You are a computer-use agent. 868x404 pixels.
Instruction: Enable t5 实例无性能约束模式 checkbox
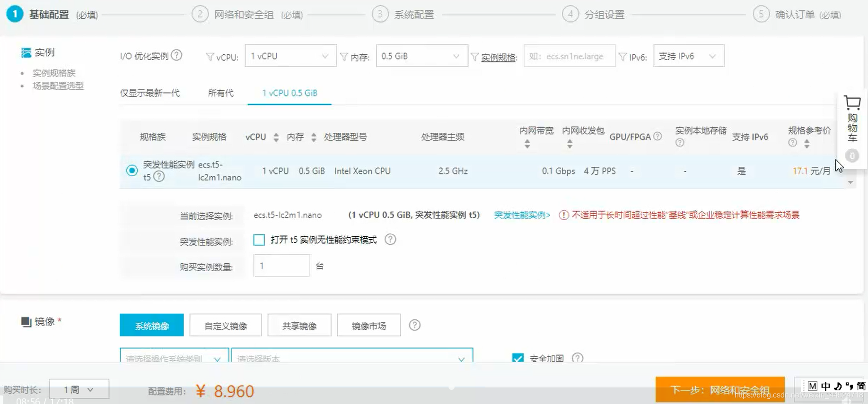259,240
